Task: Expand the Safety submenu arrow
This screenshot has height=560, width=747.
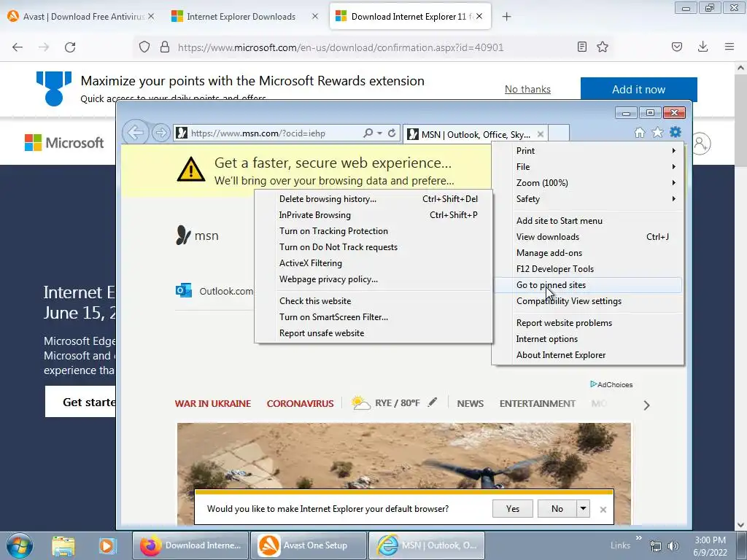Action: coord(673,199)
